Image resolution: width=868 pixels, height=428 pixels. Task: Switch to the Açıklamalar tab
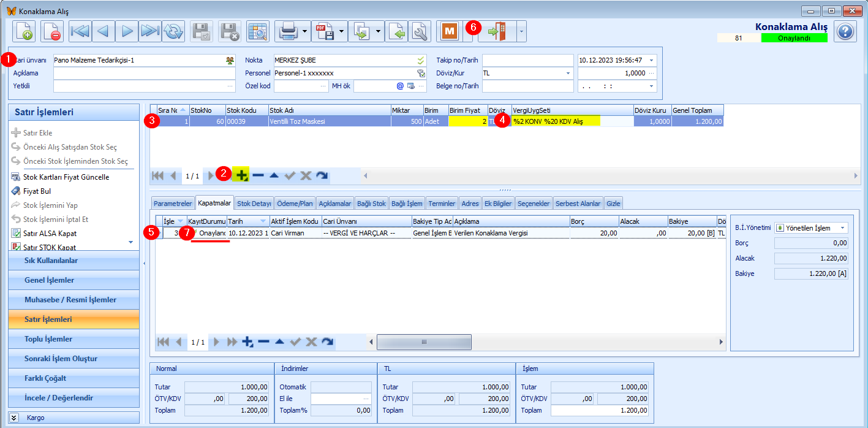335,204
